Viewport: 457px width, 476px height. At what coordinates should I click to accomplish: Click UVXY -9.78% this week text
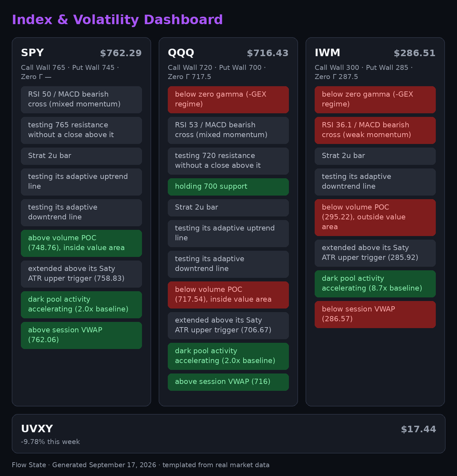pyautogui.click(x=50, y=442)
